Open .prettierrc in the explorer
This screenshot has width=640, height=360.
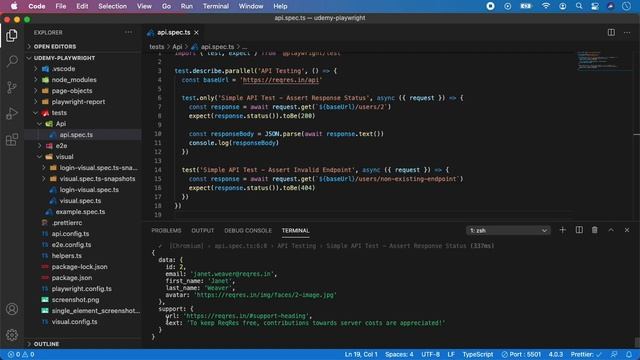coord(67,223)
